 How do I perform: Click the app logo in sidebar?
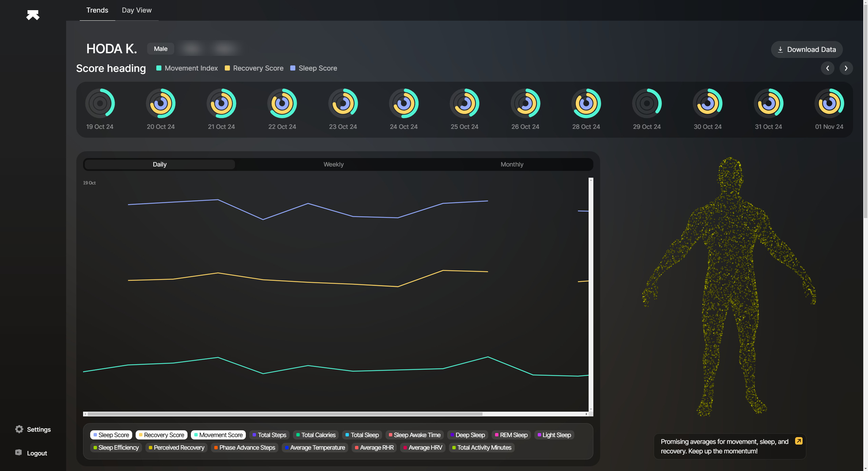point(33,15)
